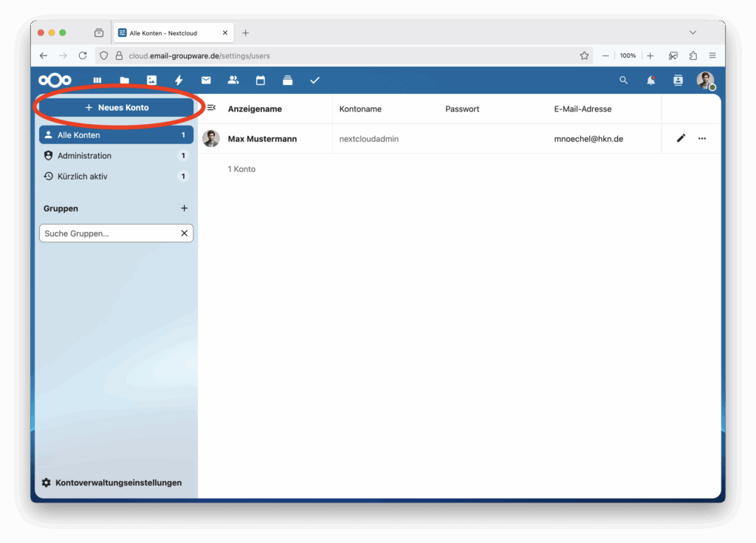Image resolution: width=756 pixels, height=543 pixels.
Task: Click the E-Mail-Adresse column header
Action: point(583,109)
